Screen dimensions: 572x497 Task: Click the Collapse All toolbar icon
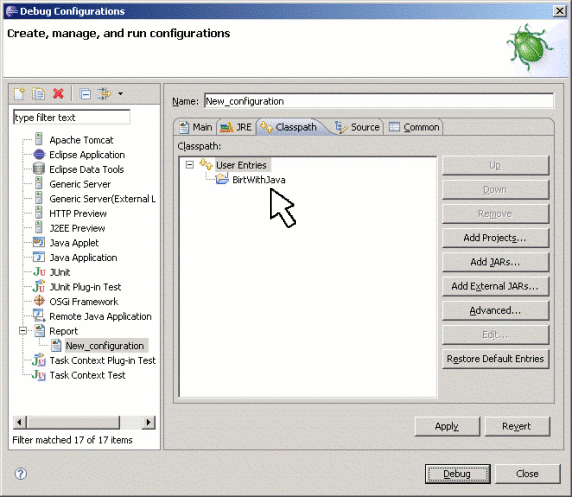coord(85,94)
